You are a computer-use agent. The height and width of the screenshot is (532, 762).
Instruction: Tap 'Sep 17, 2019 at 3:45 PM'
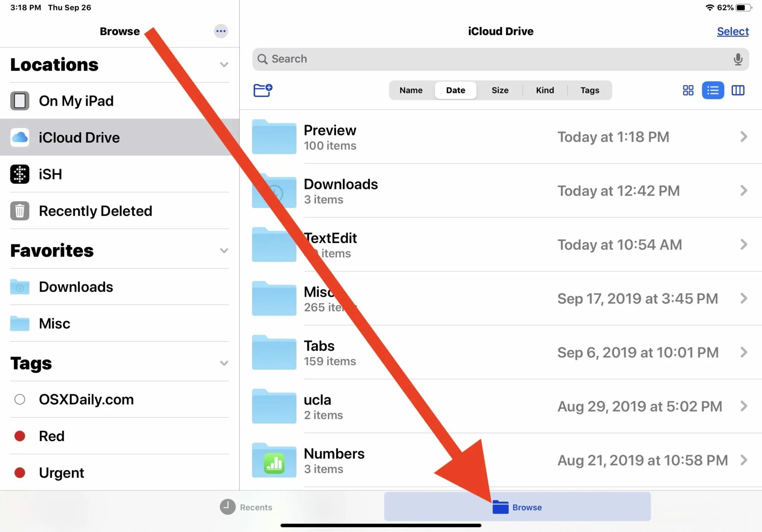(637, 299)
